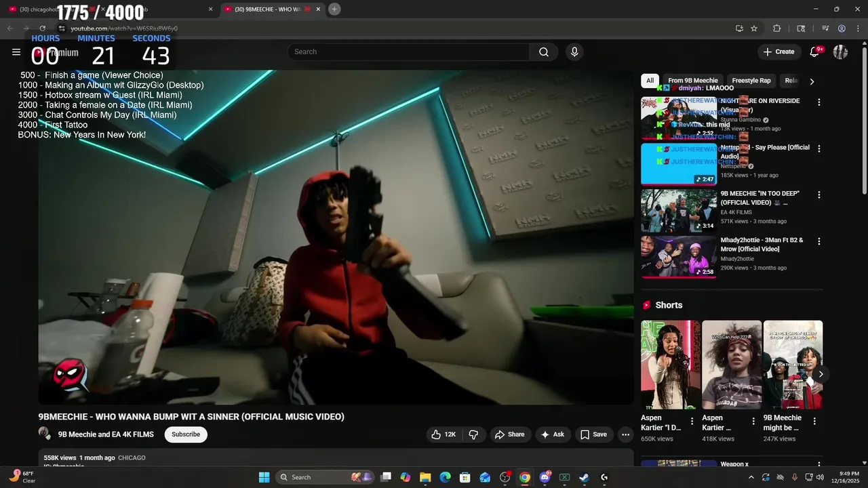Open Aspen Kartier 650K views short
The height and width of the screenshot is (488, 868).
click(671, 365)
